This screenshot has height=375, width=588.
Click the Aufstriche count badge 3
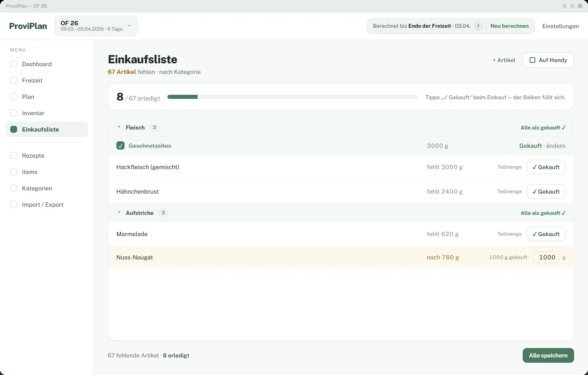(x=163, y=213)
